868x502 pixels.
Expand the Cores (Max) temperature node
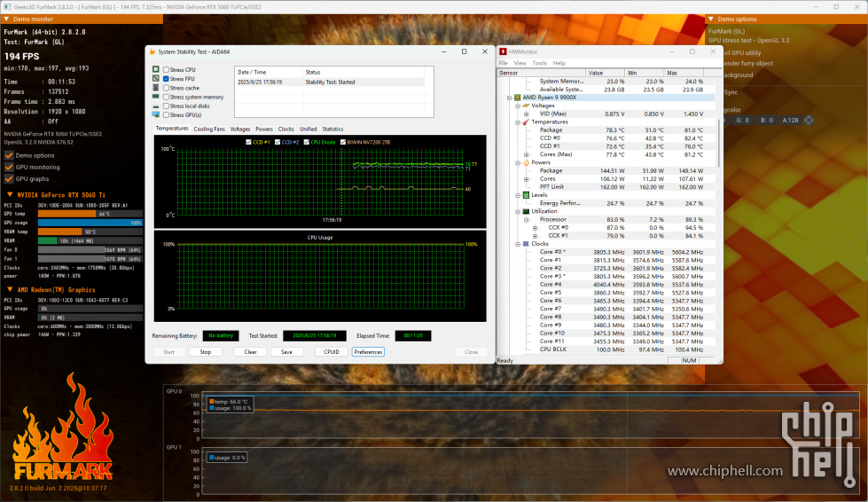tap(527, 154)
